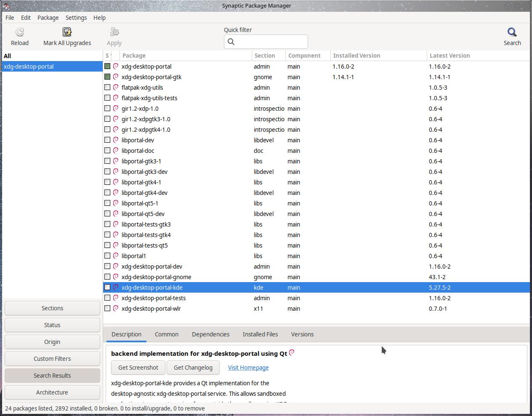Sort by the Package column header
Screen dimensions: 532x416
click(x=186, y=56)
